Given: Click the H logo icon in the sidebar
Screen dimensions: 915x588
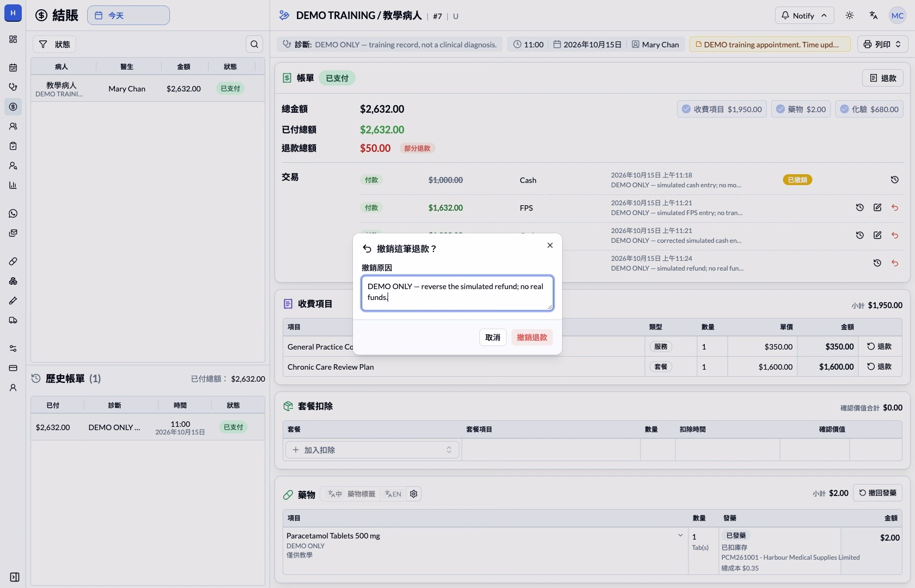Looking at the screenshot, I should 13,13.
